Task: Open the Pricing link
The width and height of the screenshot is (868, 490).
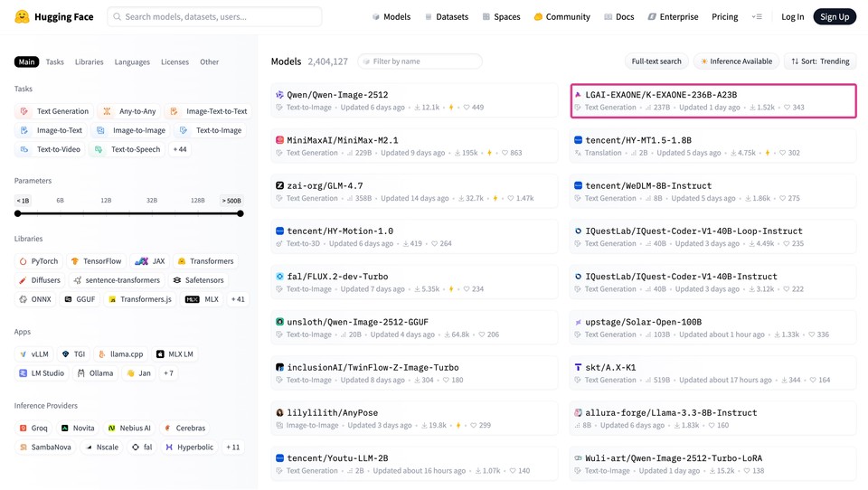Action: pos(724,16)
